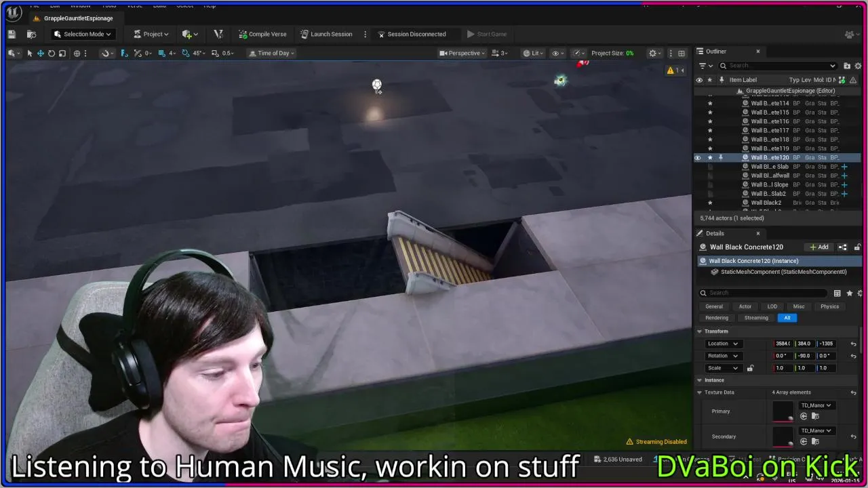This screenshot has width=868, height=488.
Task: Click the Compile Verse button
Action: 262,34
